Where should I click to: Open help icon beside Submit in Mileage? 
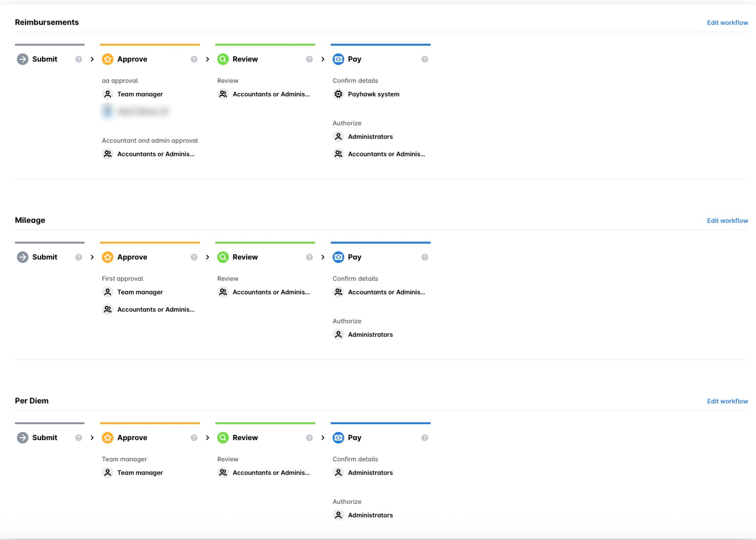79,257
